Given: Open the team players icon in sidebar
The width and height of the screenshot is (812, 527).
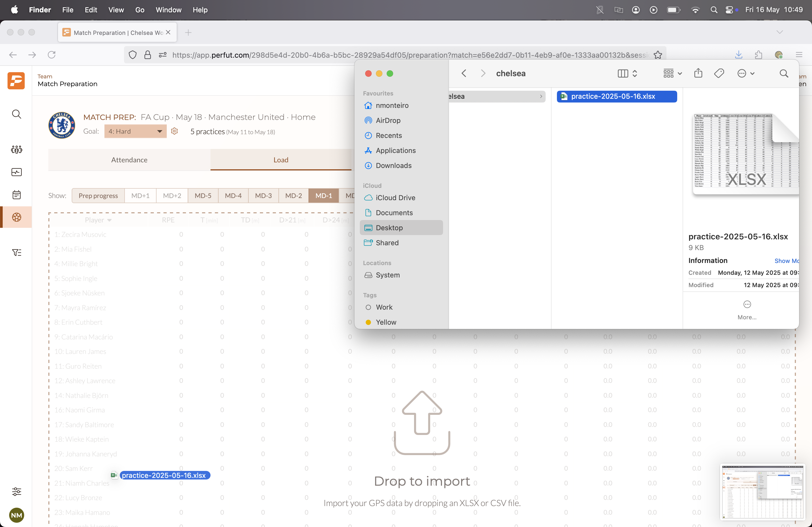Looking at the screenshot, I should pyautogui.click(x=16, y=149).
